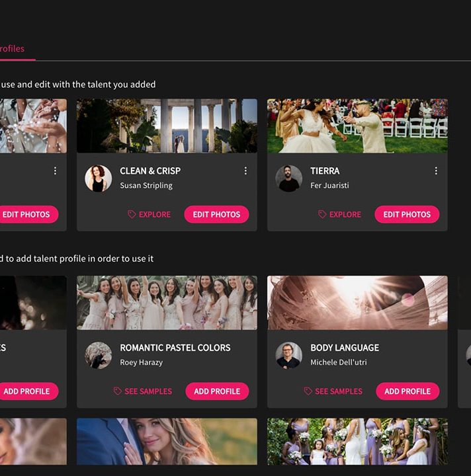Open options menu on Clean & Crisp card
471x476 pixels.
(x=245, y=171)
